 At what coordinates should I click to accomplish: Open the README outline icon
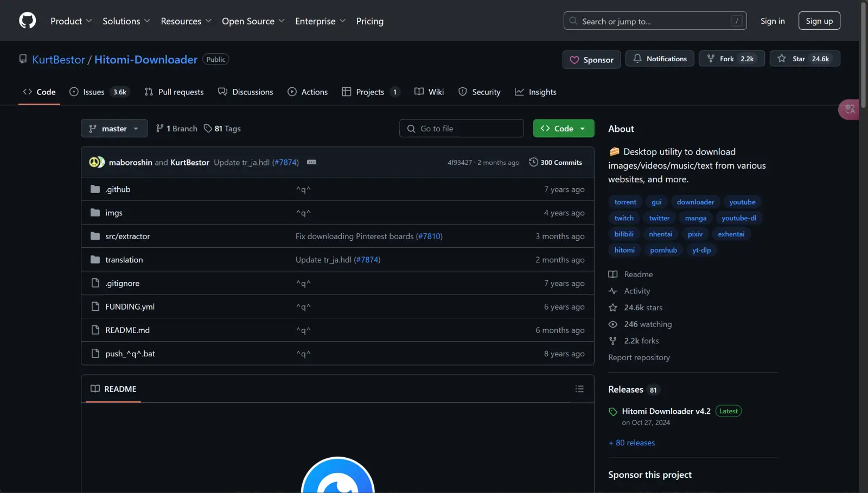pos(579,389)
